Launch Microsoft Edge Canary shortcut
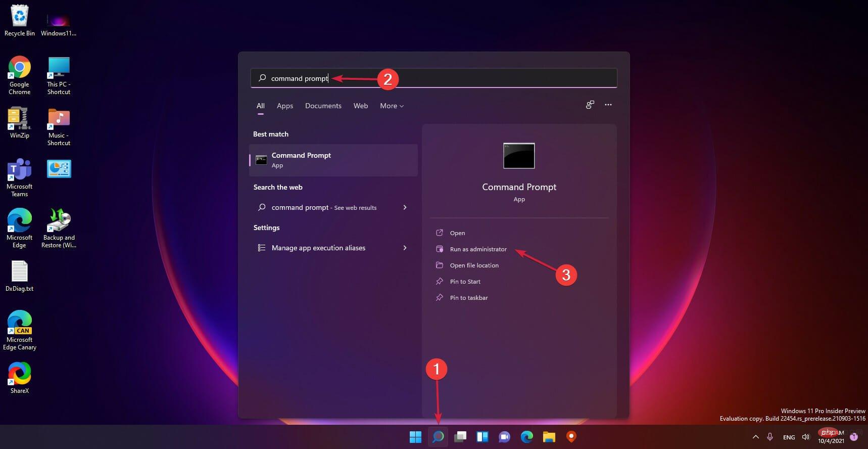 coord(19,331)
